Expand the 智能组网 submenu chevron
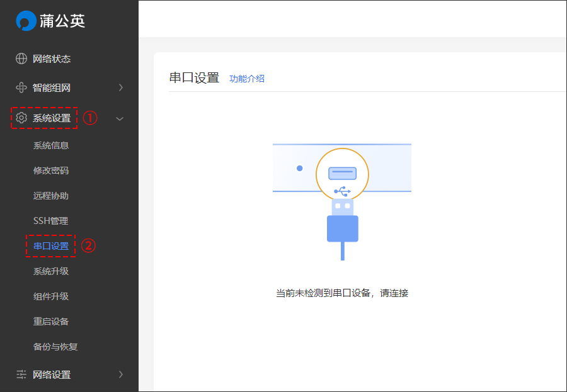 point(121,87)
